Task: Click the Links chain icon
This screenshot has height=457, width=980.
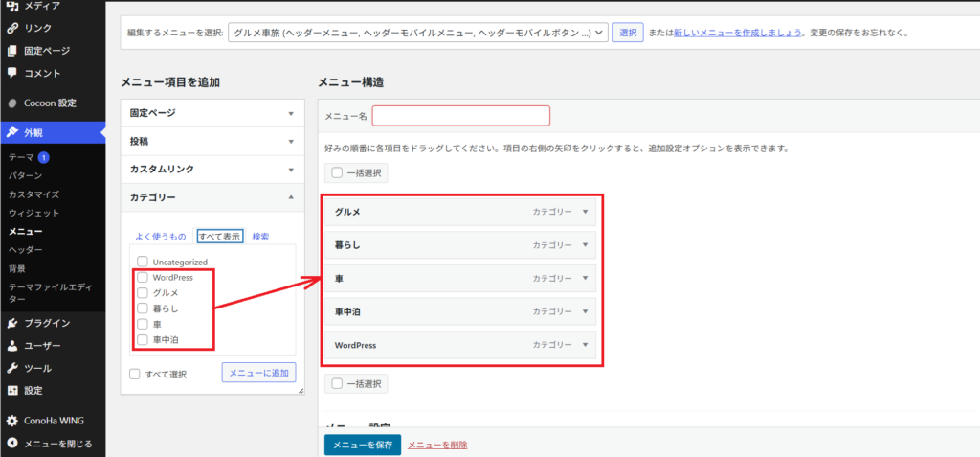Action: (x=11, y=28)
